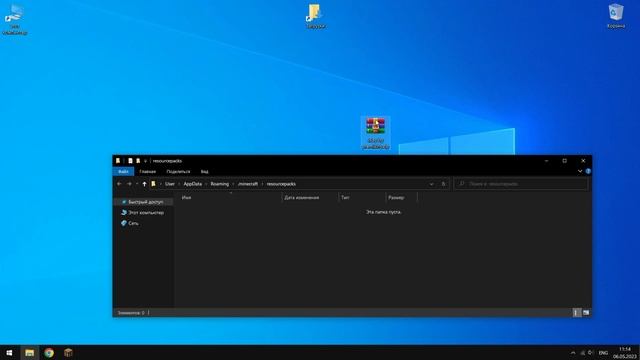Screen dimensions: 640x360
Task: Open the network icon in the tray
Action: pyautogui.click(x=582, y=353)
